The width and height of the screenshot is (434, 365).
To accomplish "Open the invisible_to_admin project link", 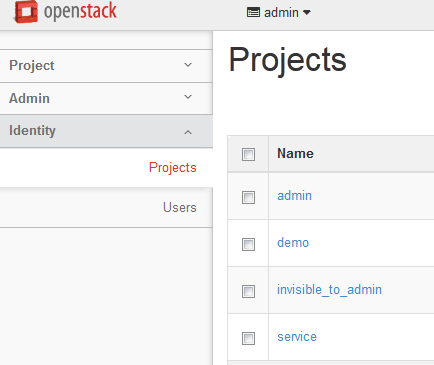I will point(329,290).
